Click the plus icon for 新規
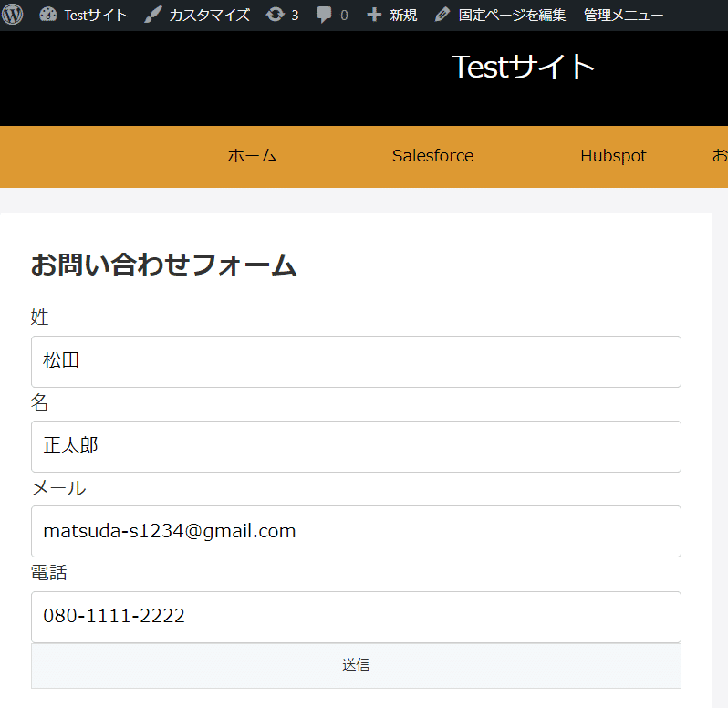This screenshot has height=708, width=728. (374, 15)
